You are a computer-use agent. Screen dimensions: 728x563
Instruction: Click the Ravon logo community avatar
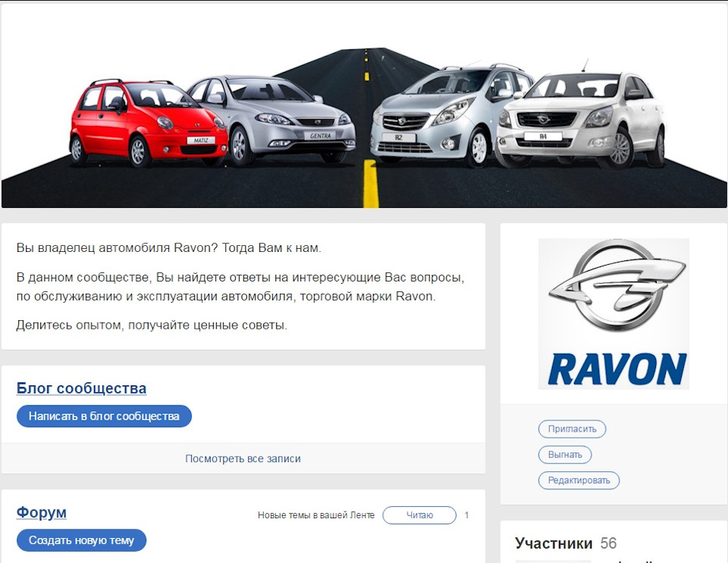coord(613,313)
